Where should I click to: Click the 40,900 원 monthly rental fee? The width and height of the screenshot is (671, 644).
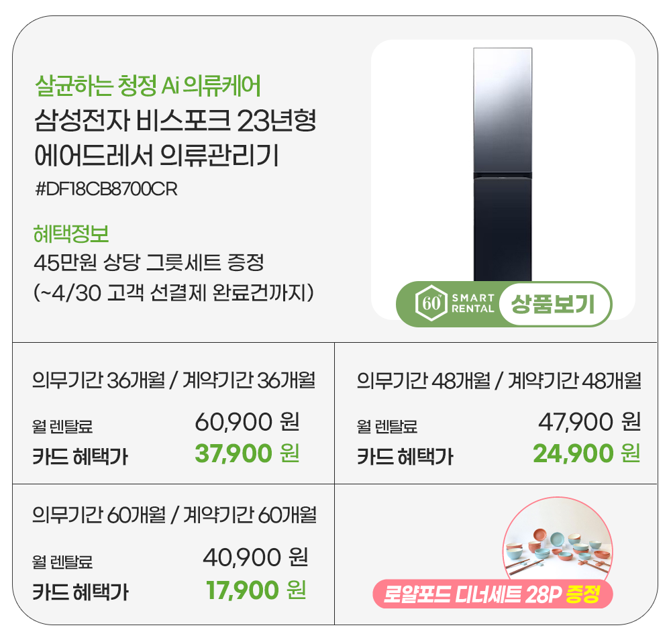coord(255,557)
